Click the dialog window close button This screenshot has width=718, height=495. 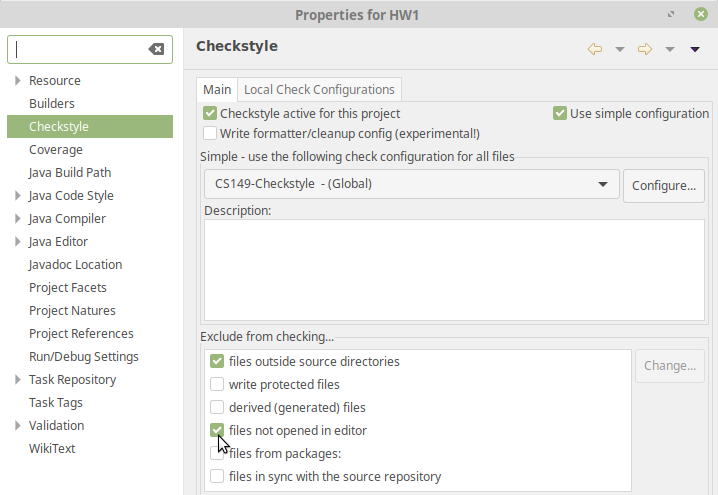[x=699, y=15]
